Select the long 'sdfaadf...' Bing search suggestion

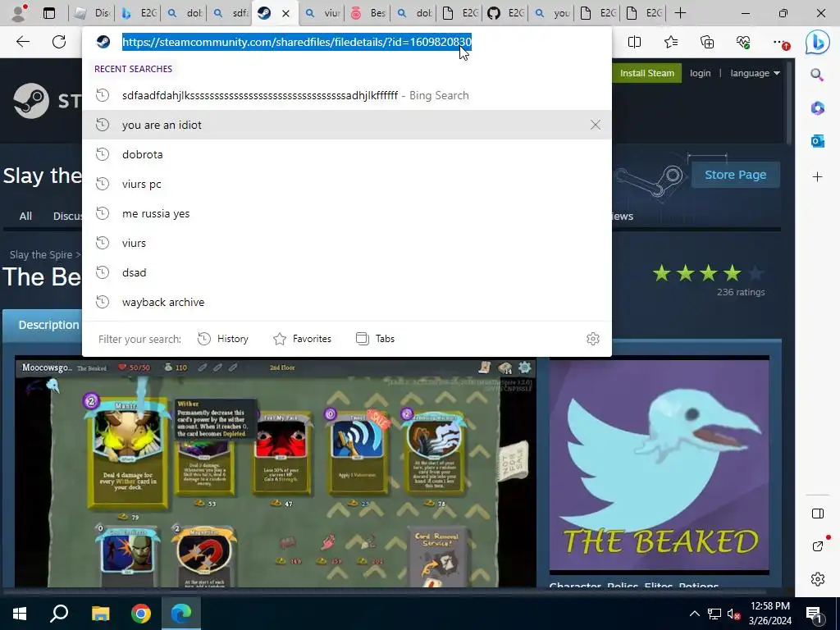click(347, 95)
